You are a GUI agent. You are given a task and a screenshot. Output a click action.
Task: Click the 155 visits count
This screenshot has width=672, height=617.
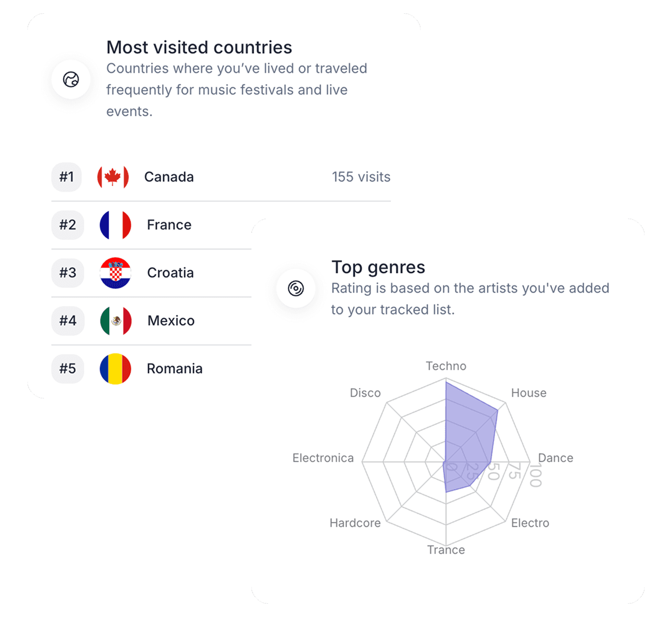coord(361,177)
